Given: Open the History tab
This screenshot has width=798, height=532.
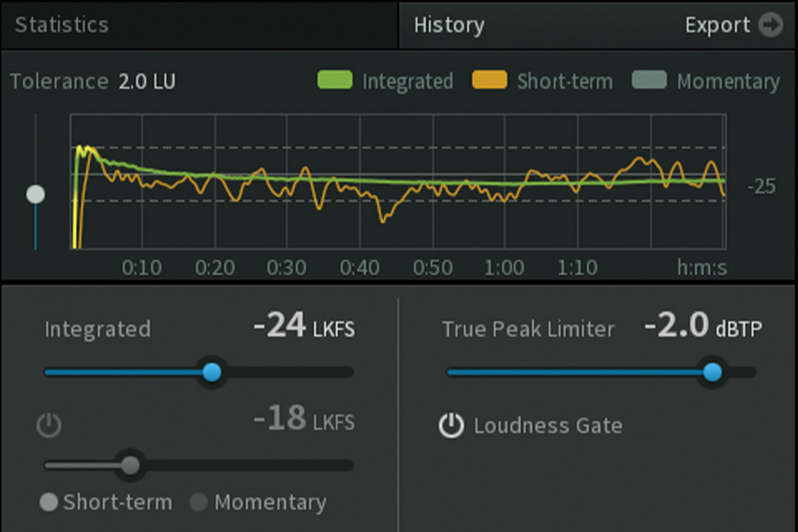Looking at the screenshot, I should pyautogui.click(x=449, y=26).
